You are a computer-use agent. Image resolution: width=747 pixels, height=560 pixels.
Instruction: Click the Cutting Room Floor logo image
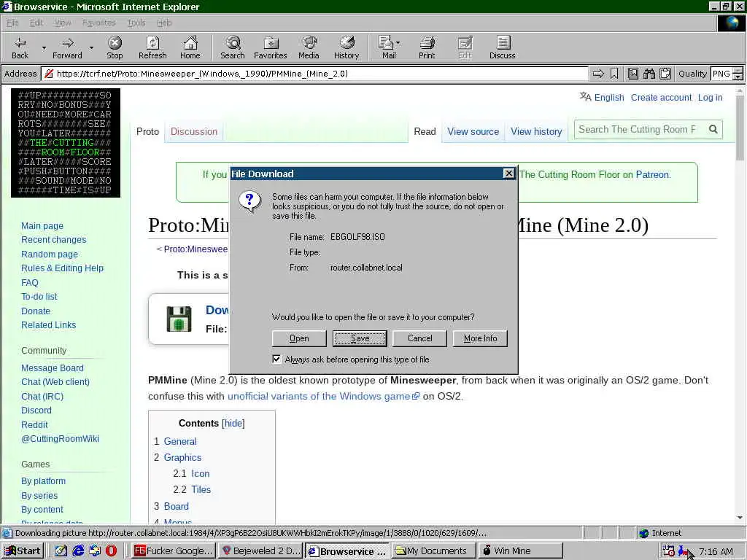(x=66, y=143)
